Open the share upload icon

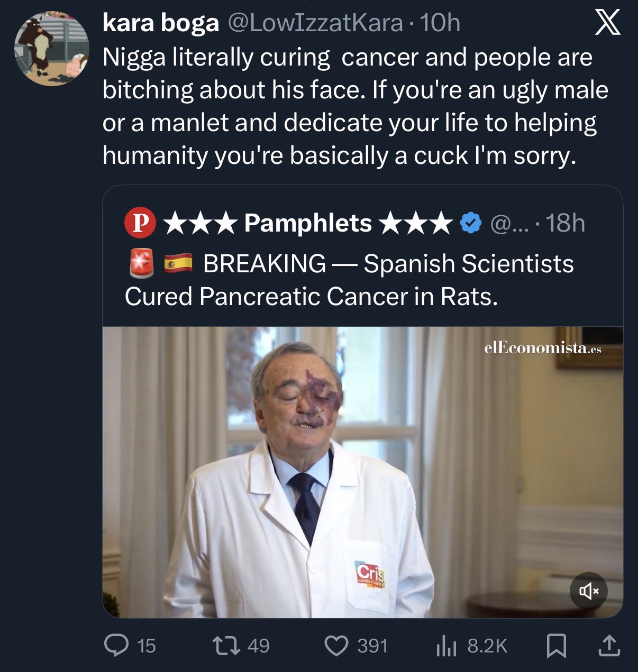(x=608, y=646)
